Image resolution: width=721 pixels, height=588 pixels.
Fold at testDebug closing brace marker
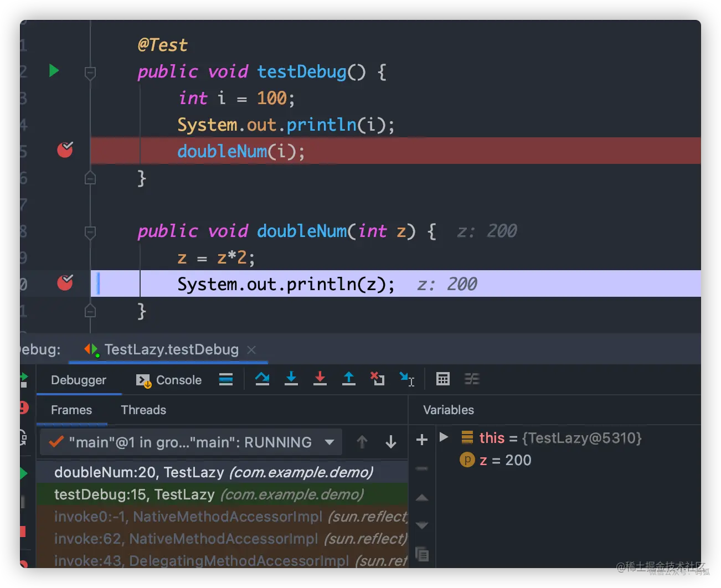pos(90,178)
